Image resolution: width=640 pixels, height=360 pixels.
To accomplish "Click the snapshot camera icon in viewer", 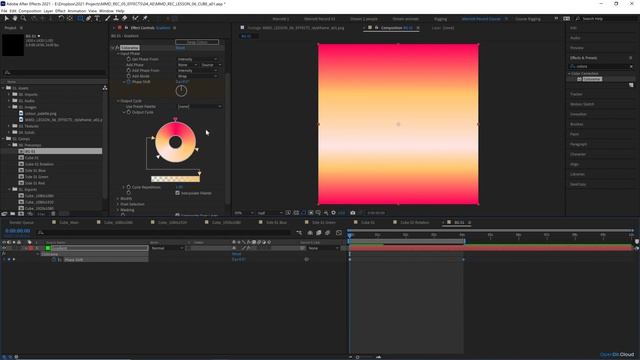I will [x=353, y=213].
